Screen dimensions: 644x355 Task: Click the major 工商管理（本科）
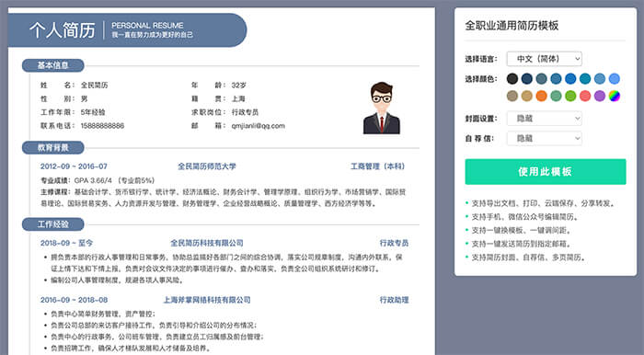[x=378, y=166]
